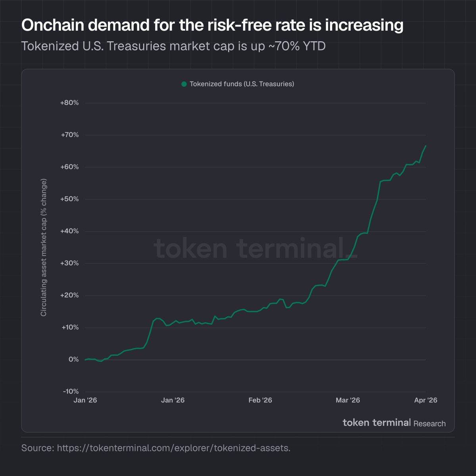Click the -10% y-axis label
The height and width of the screenshot is (476, 476).
pos(70,392)
